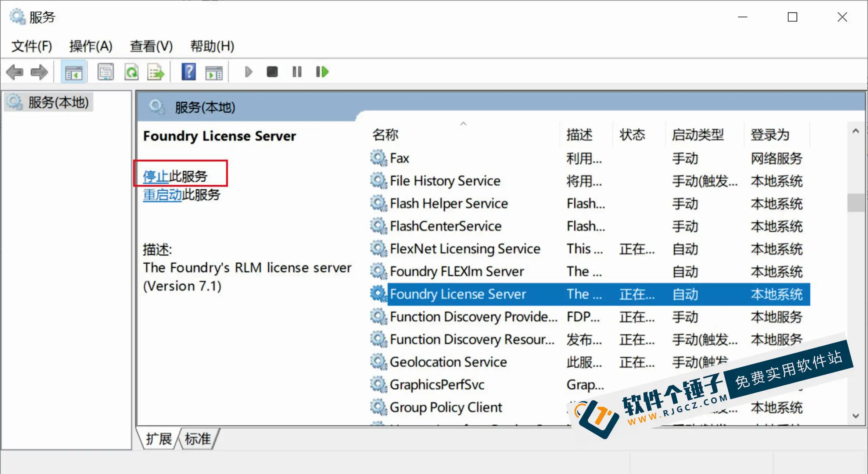Select the FlashCenterService row

coord(590,226)
